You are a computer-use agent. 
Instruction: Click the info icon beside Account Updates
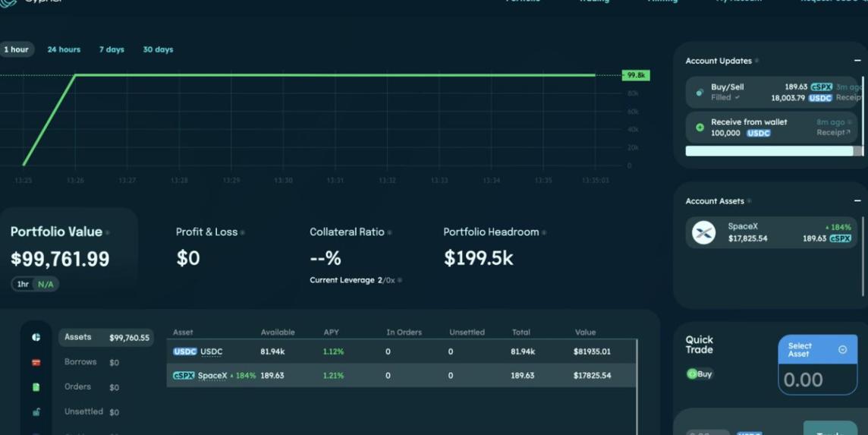pyautogui.click(x=756, y=61)
